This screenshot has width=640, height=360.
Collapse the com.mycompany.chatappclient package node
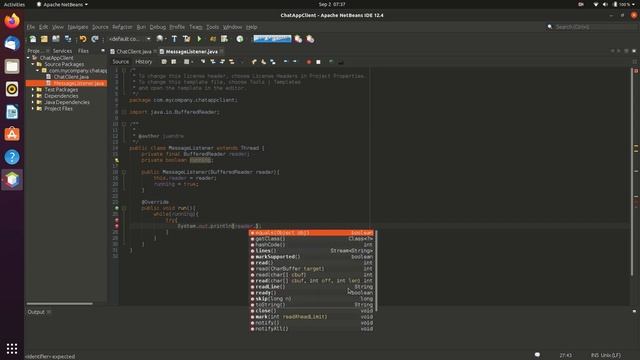37,71
